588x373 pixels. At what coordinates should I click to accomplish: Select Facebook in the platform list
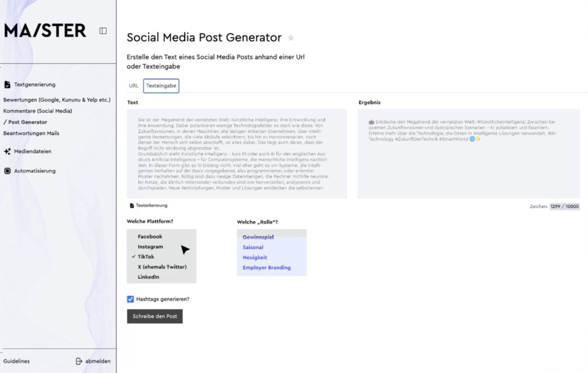[x=150, y=236]
